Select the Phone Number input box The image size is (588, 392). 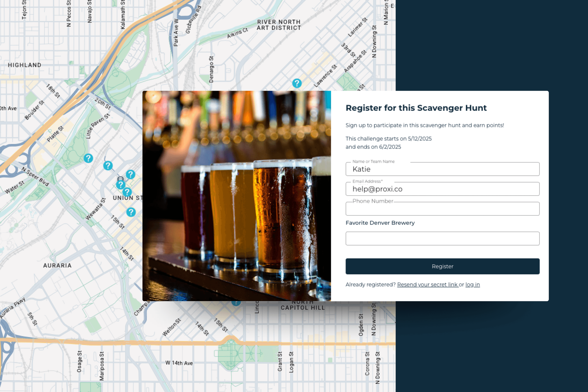[442, 209]
